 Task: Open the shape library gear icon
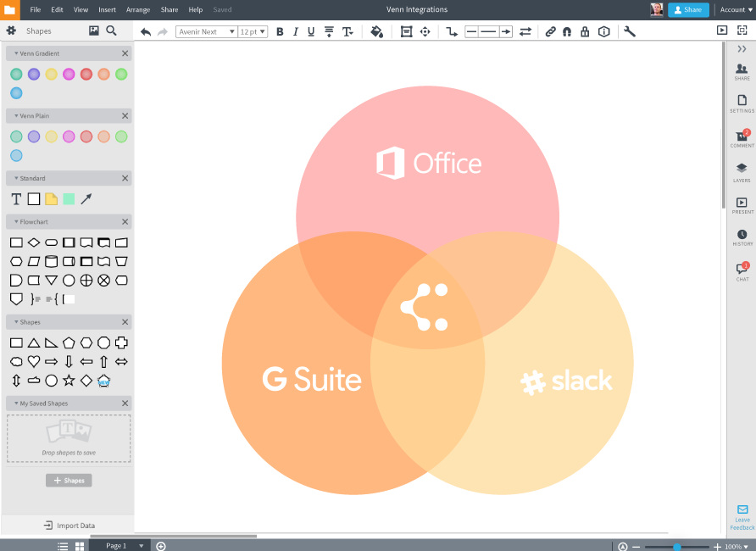11,31
